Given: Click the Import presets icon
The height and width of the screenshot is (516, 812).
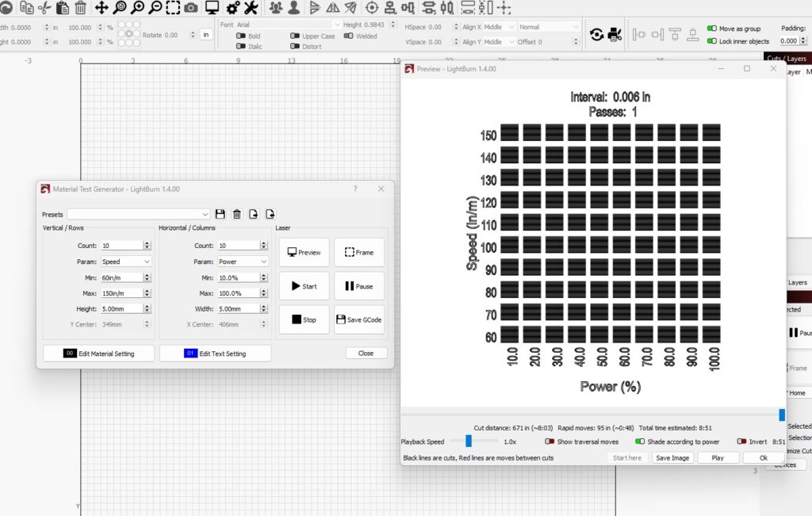Looking at the screenshot, I should pyautogui.click(x=253, y=214).
